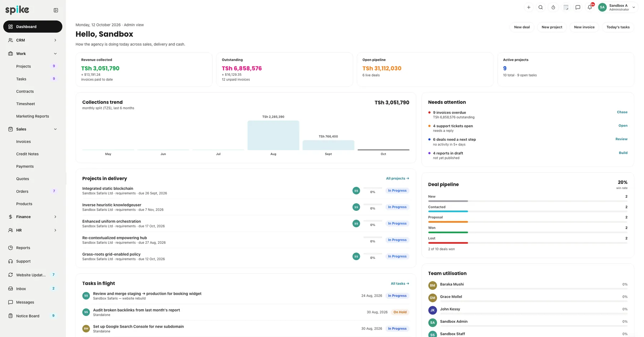Click the Inbox tray icon
Image resolution: width=644 pixels, height=337 pixels.
[10, 288]
